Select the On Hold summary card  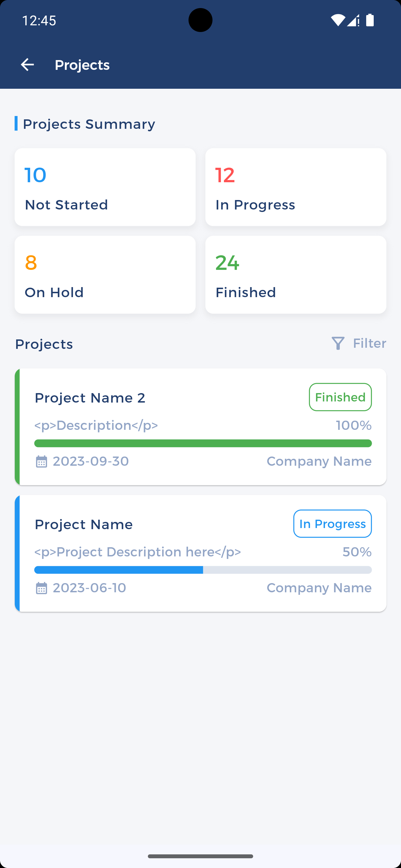[x=105, y=275]
